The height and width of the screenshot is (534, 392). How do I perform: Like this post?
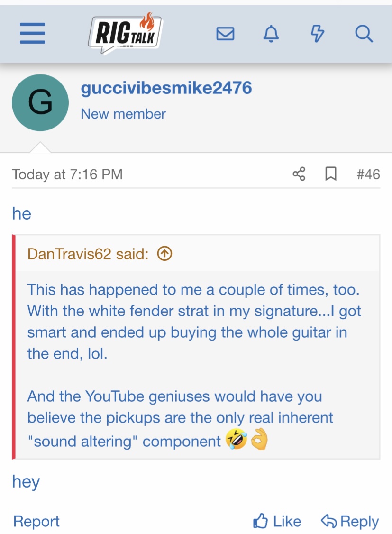pos(277,521)
